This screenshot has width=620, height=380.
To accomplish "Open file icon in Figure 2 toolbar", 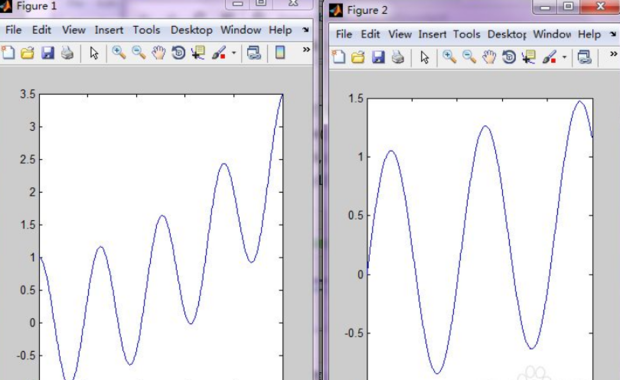I will (358, 57).
